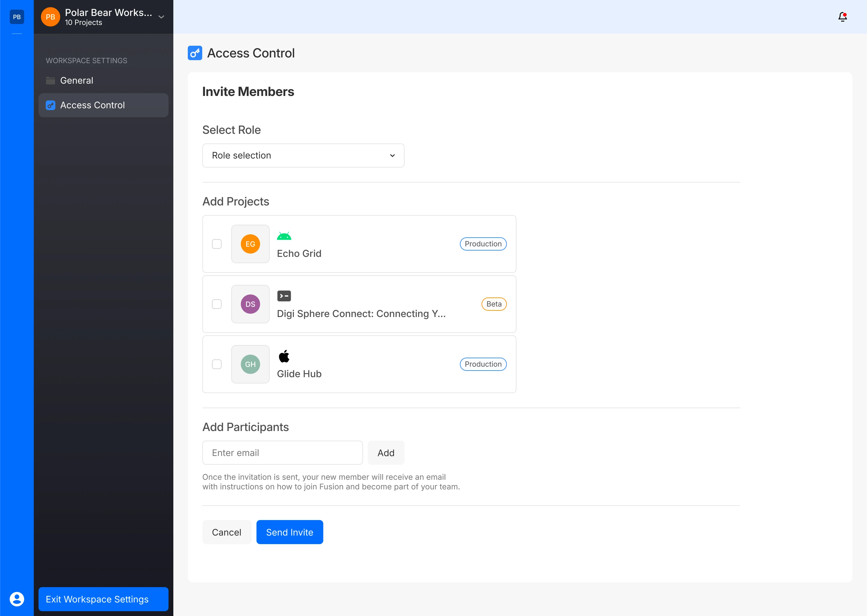Expand the Polar Bear workspace switcher chevron
Viewport: 867px width, 616px height.
[161, 17]
